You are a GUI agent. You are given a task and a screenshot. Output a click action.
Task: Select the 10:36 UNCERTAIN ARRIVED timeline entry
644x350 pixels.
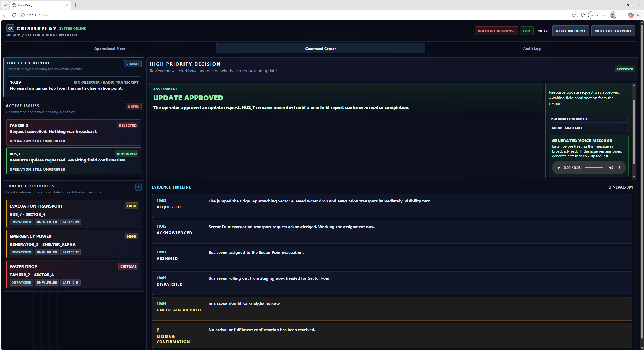[392, 309]
